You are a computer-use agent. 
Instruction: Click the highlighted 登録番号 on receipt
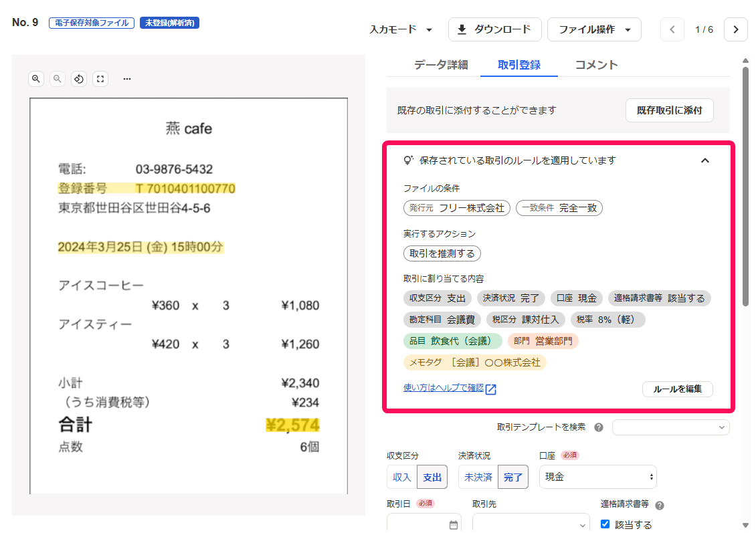[147, 189]
